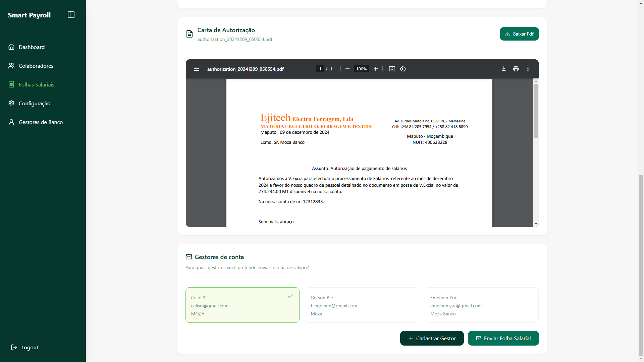The width and height of the screenshot is (644, 362).
Task: Go to Colaboradores page
Action: tap(36, 66)
